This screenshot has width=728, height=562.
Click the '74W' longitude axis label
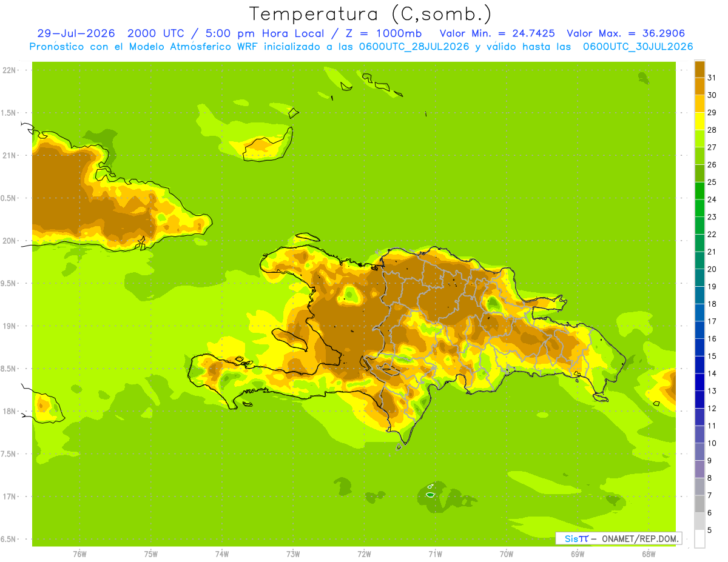(222, 554)
